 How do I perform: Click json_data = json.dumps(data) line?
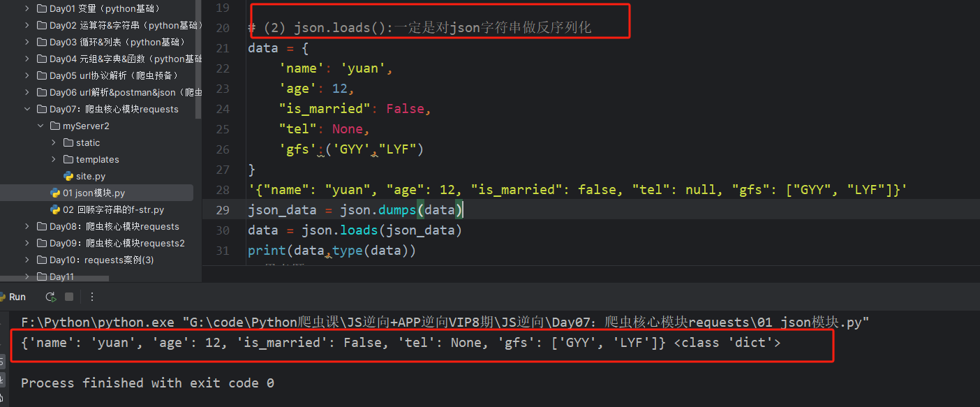(356, 210)
